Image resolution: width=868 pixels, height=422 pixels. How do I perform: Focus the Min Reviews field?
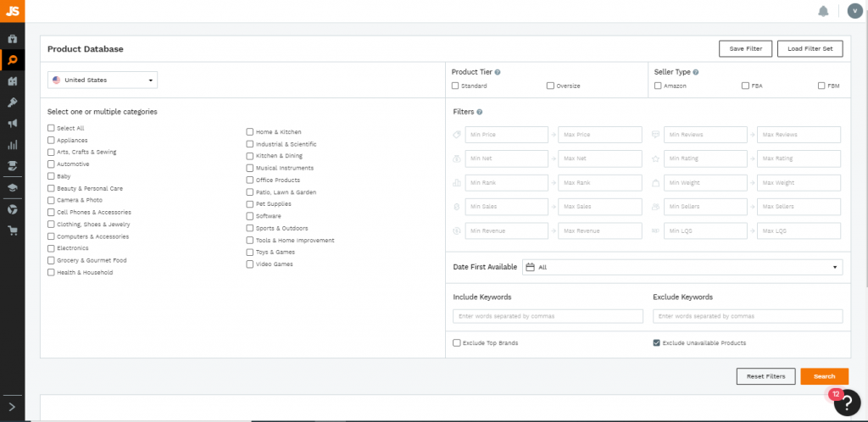(706, 135)
